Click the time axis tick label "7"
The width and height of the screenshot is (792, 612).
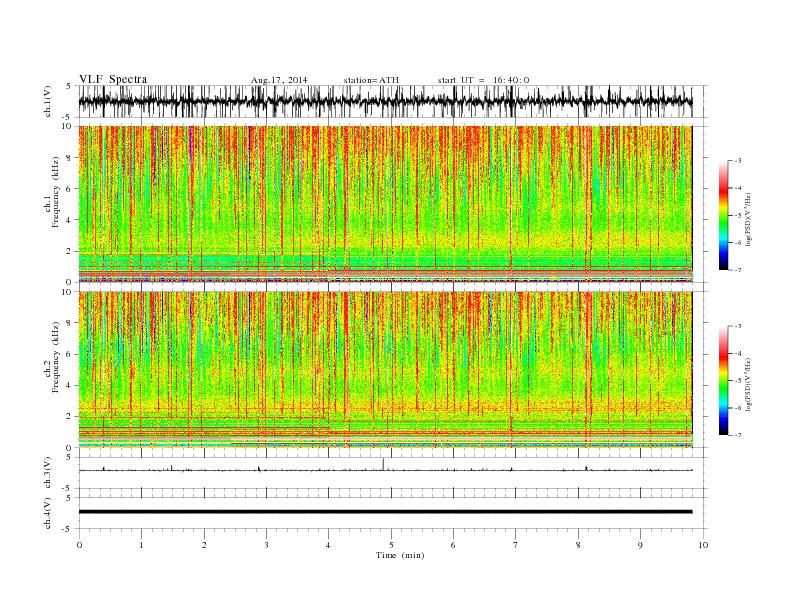(x=516, y=545)
